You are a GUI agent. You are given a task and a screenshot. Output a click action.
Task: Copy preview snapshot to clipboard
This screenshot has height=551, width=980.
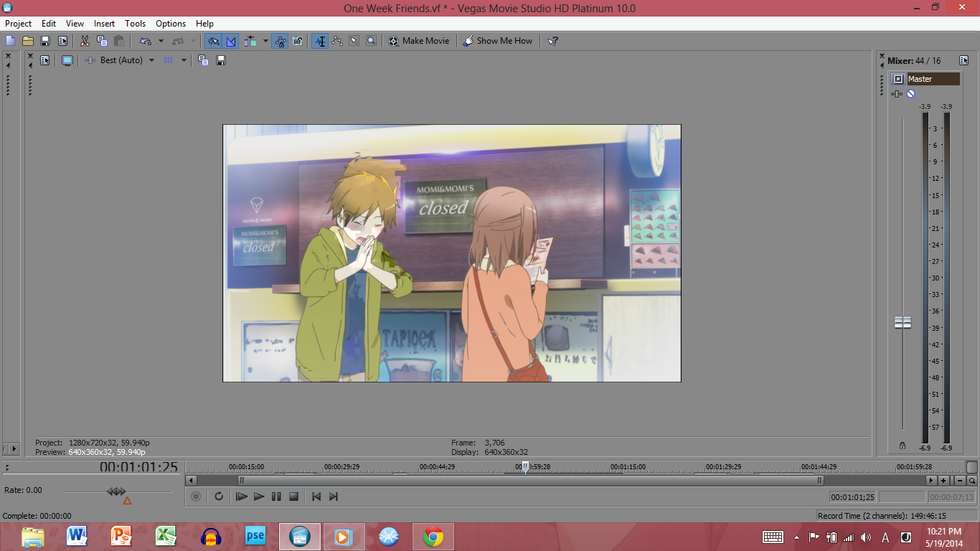click(x=203, y=60)
